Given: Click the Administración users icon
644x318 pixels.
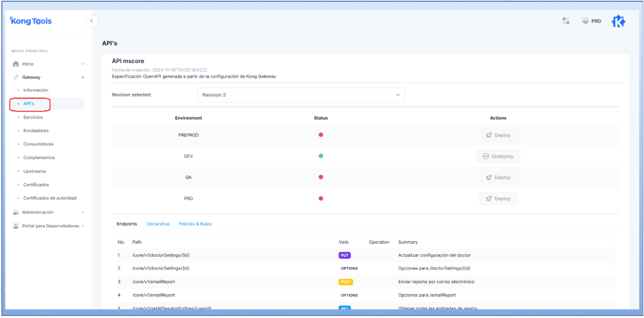Looking at the screenshot, I should tap(16, 212).
